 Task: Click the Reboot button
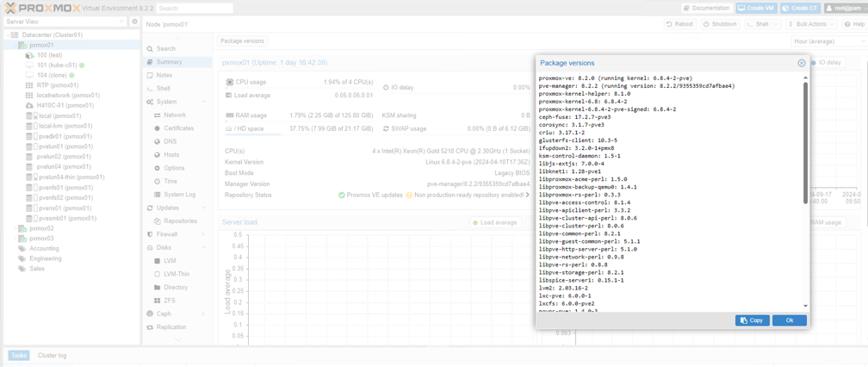[x=680, y=24]
